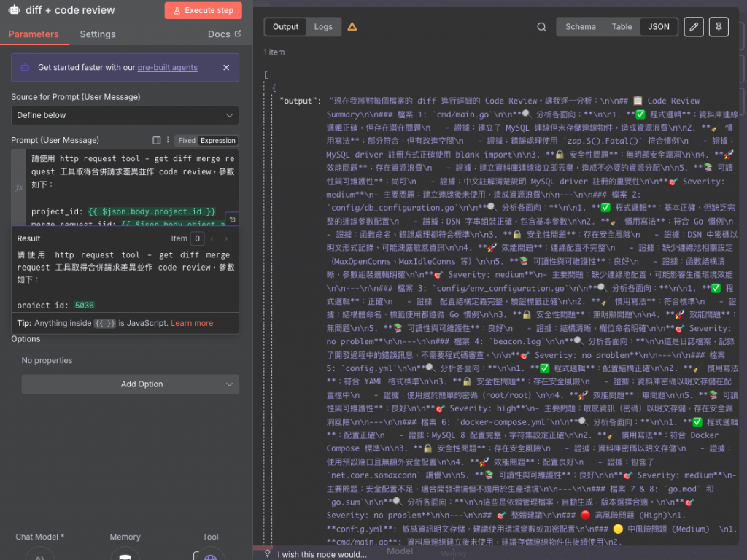Click the resolved value 5036
The image size is (747, 560).
[85, 306]
